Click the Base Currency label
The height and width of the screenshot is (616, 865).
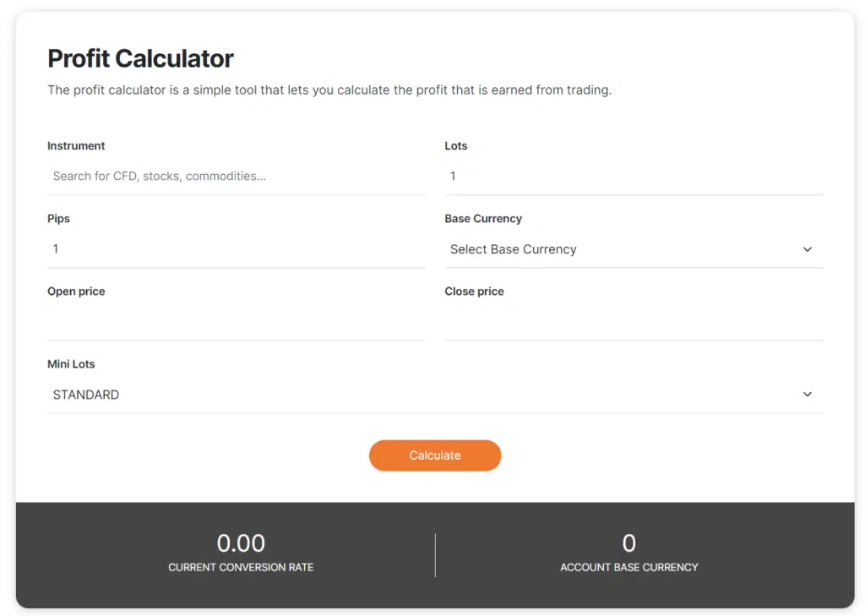(x=483, y=219)
